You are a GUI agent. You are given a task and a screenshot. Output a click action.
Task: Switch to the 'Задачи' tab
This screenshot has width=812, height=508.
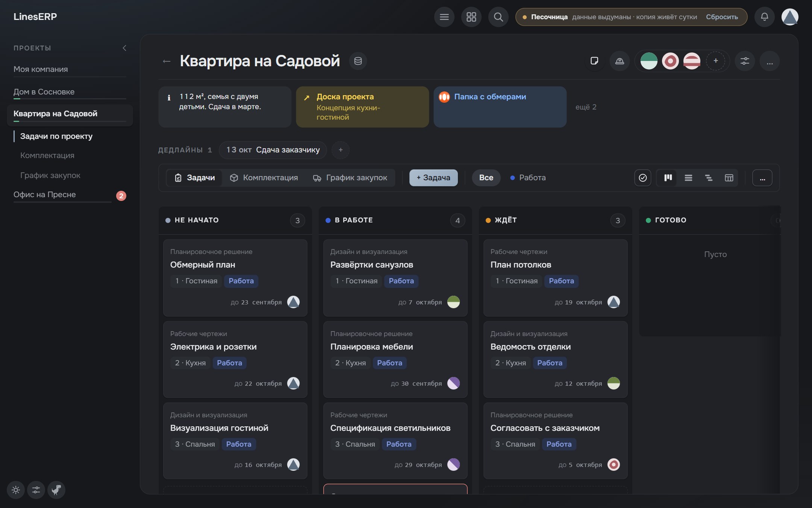195,178
